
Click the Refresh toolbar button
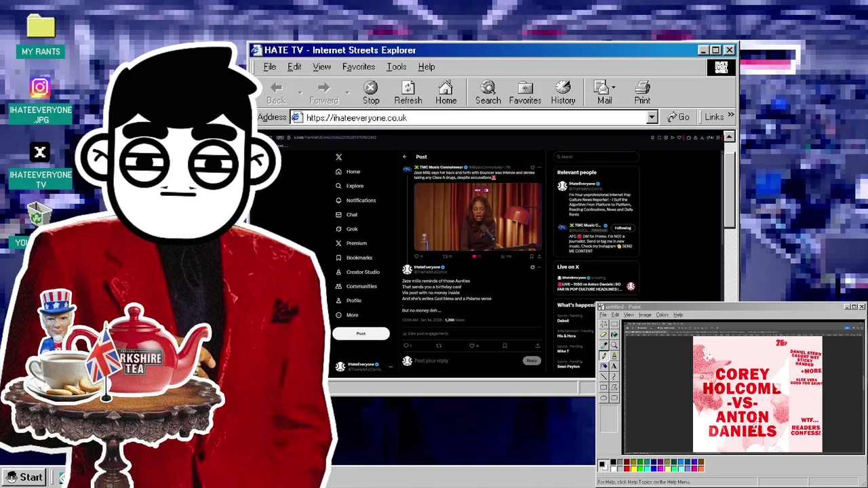click(x=408, y=93)
